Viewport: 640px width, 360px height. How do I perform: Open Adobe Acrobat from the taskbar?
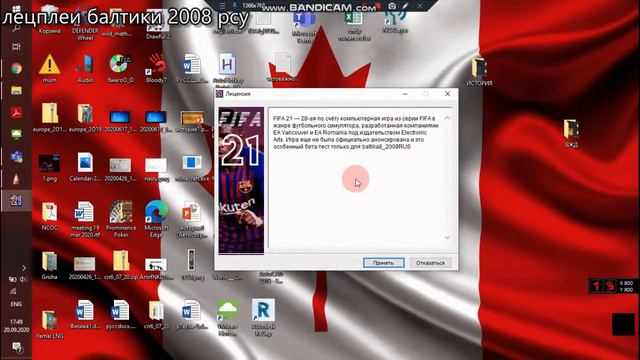tap(16, 112)
